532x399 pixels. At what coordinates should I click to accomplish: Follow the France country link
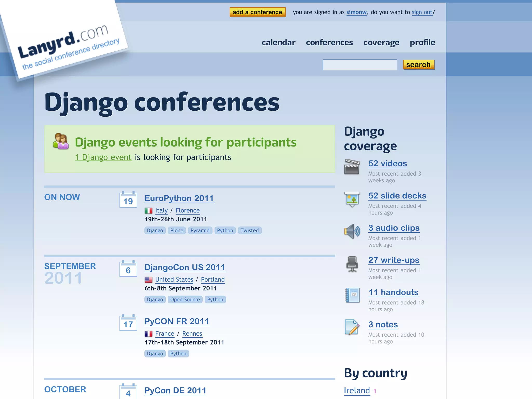pyautogui.click(x=165, y=334)
